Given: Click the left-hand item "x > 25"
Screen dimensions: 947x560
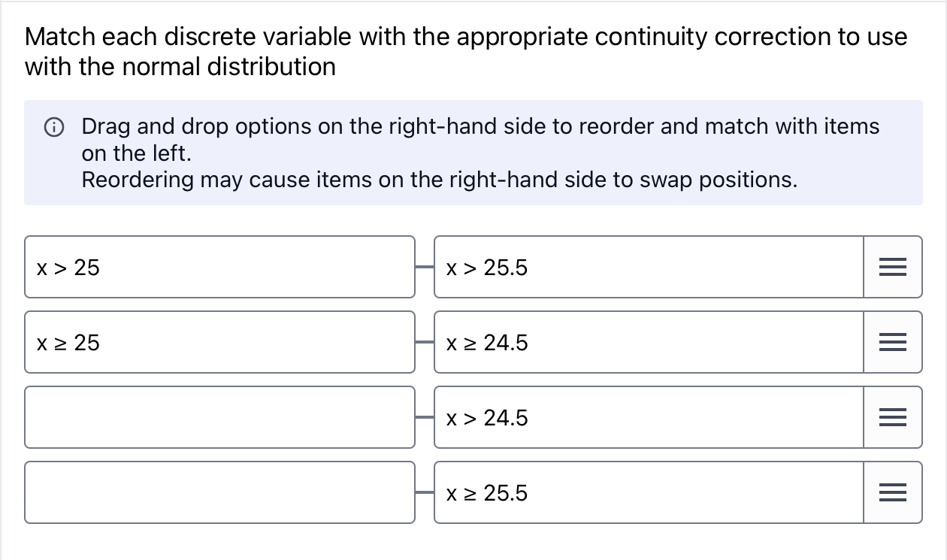Looking at the screenshot, I should point(219,267).
